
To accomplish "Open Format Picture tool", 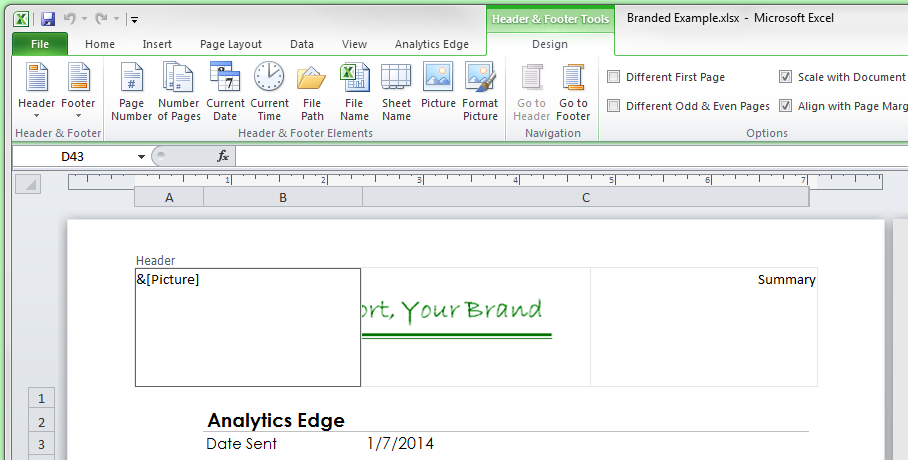I will pyautogui.click(x=480, y=91).
